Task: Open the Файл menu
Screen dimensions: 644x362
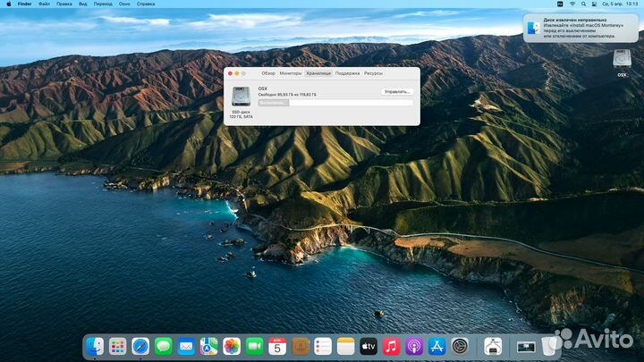Action: pos(44,4)
